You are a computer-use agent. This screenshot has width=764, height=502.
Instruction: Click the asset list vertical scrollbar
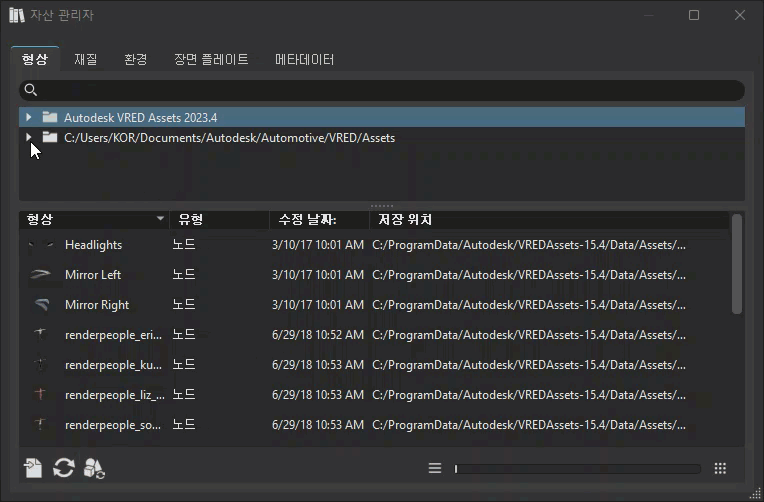(737, 264)
